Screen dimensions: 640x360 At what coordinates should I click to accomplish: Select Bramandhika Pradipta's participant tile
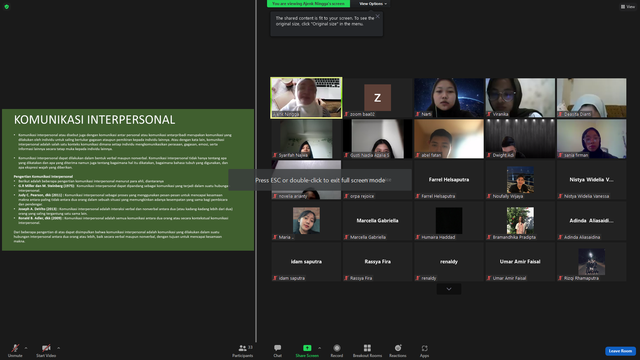520,220
